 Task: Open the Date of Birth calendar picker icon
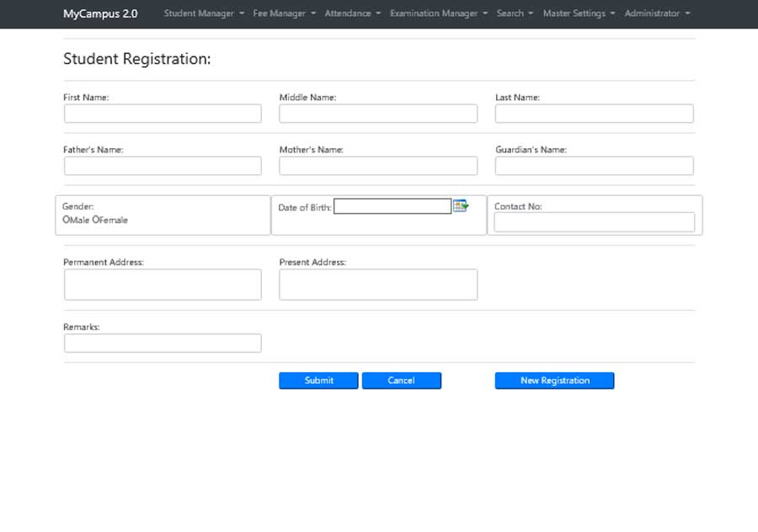(x=461, y=206)
